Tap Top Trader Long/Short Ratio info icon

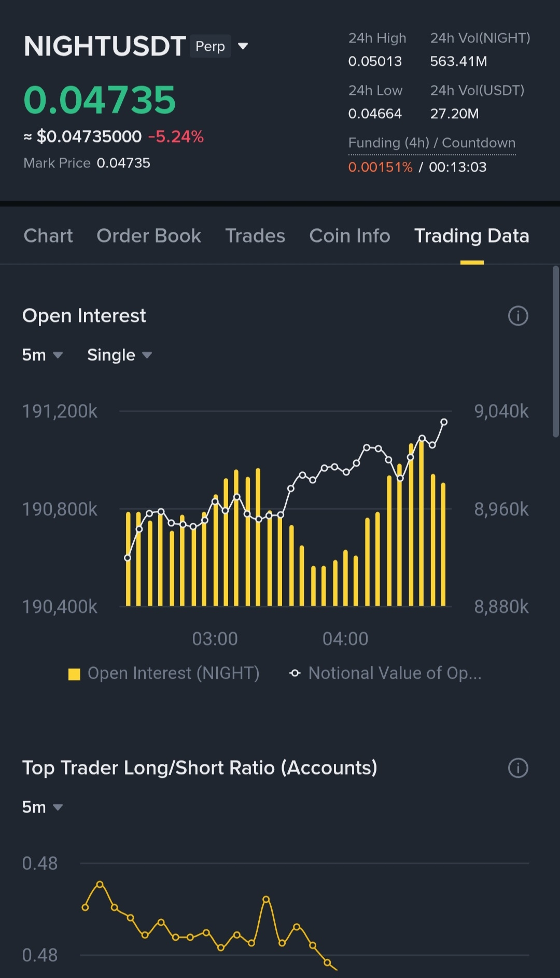tap(518, 768)
